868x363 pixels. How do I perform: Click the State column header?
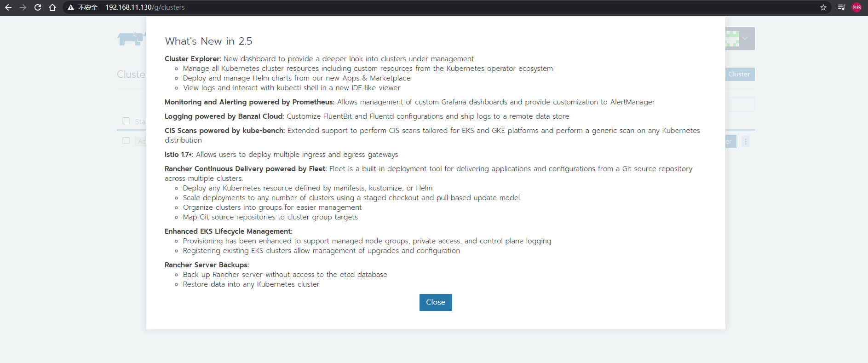point(140,121)
